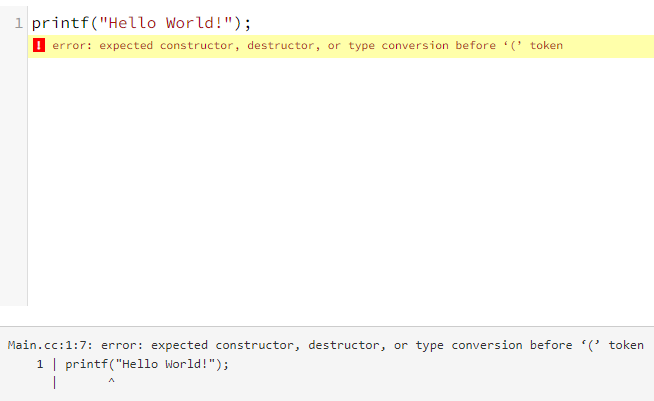This screenshot has width=654, height=401.
Task: Place cursor after the semicolon in the editor
Action: pos(252,23)
